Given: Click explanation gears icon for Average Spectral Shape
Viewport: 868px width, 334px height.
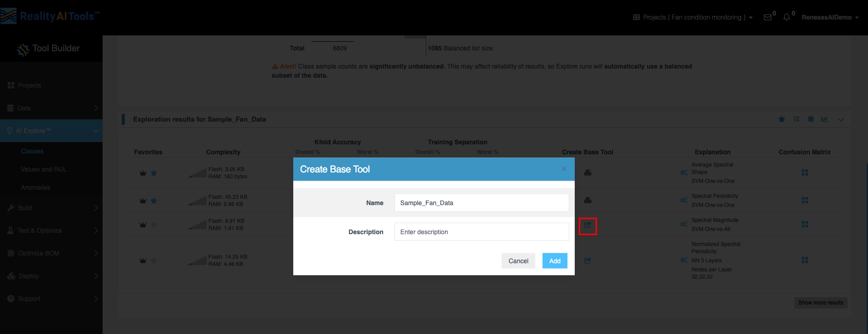Looking at the screenshot, I should coord(684,172).
